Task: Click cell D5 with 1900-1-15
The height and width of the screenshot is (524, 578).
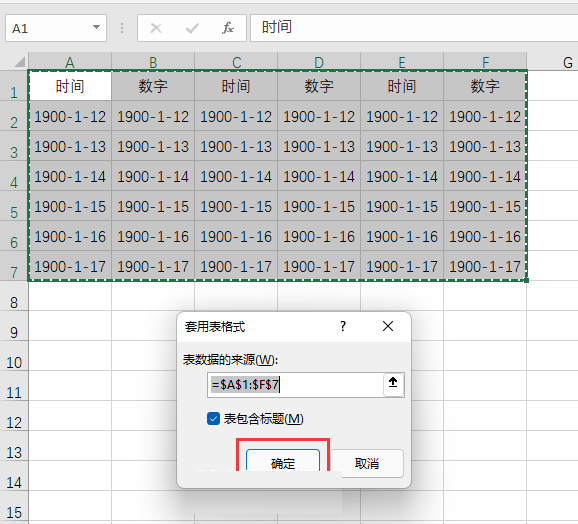Action: pyautogui.click(x=319, y=206)
